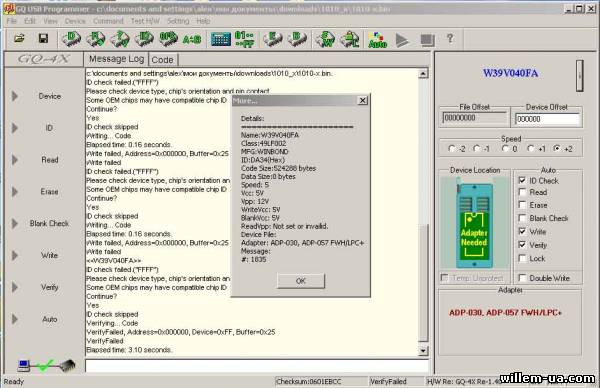Image resolution: width=600 pixels, height=388 pixels.
Task: Select speed +2 radio button
Action: click(557, 148)
